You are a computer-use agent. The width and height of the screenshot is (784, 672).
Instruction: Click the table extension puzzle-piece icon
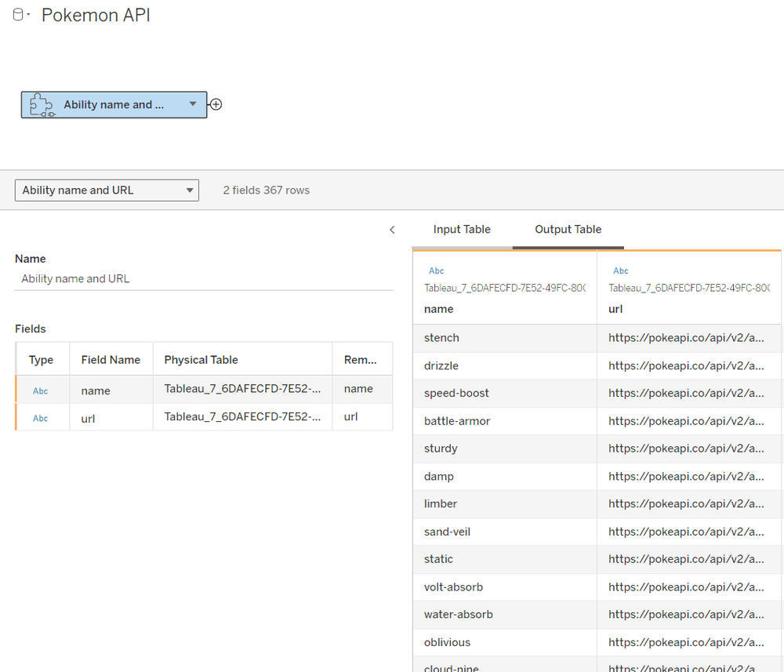pos(41,105)
